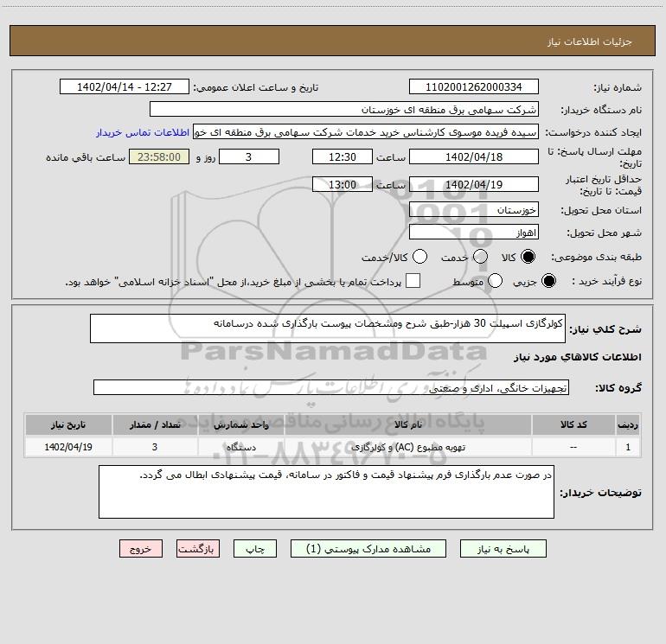The image size is (666, 644).
Task: Click the buyer organization name field
Action: pos(344,110)
